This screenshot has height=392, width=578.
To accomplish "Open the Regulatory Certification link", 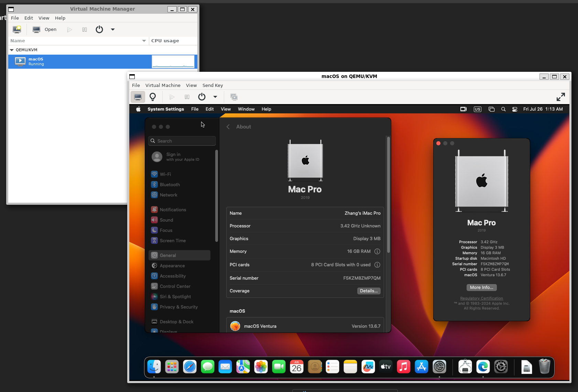I will 481,298.
